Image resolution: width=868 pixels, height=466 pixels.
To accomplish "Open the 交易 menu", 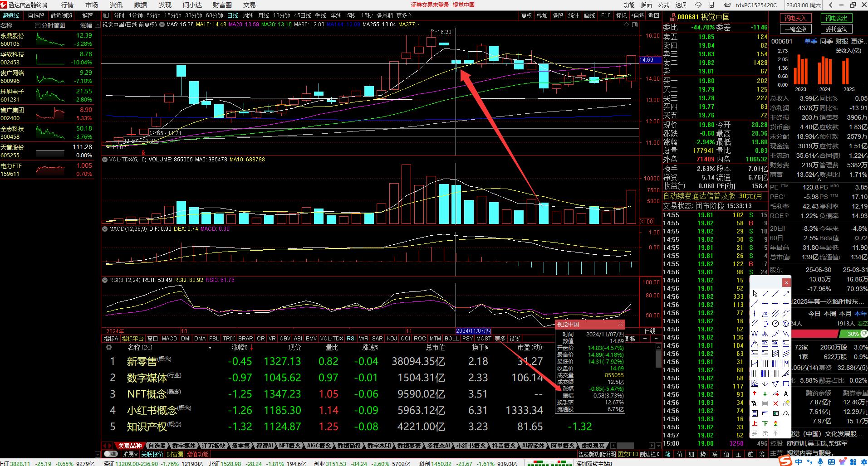I will click(249, 5).
